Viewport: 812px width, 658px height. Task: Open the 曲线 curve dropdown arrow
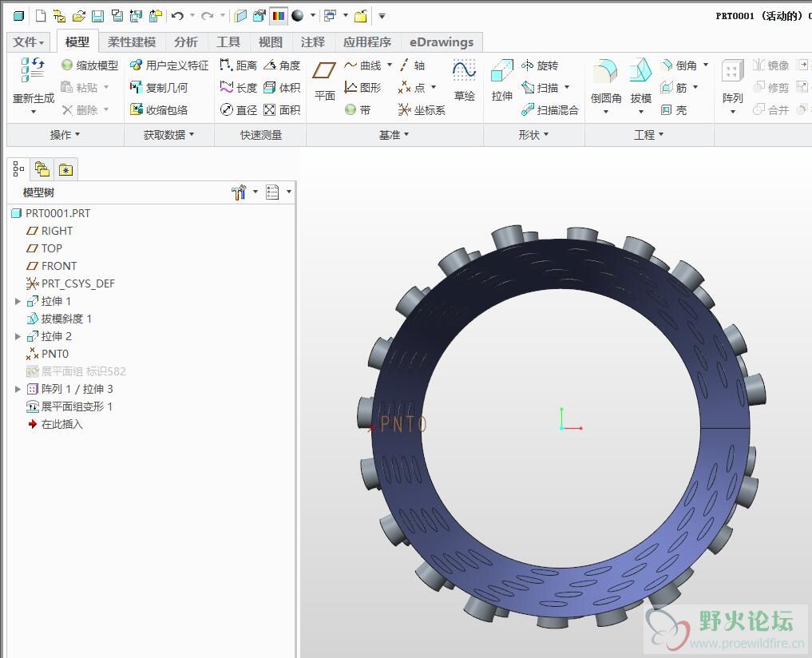[390, 65]
